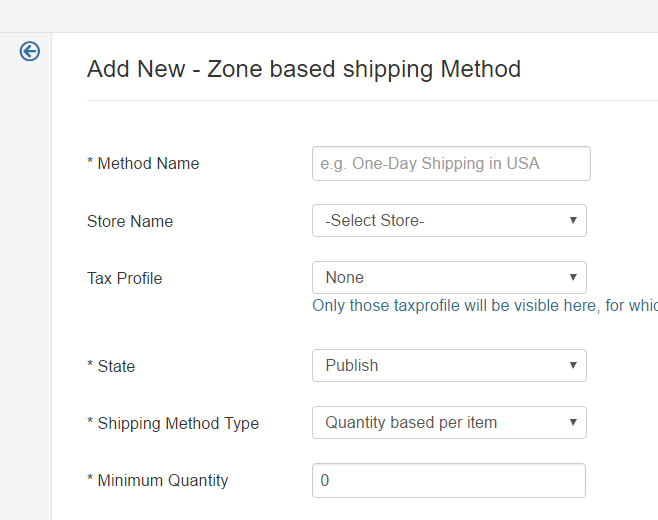Screen dimensions: 658x520
Task: Click the Store Name label
Action: click(130, 222)
